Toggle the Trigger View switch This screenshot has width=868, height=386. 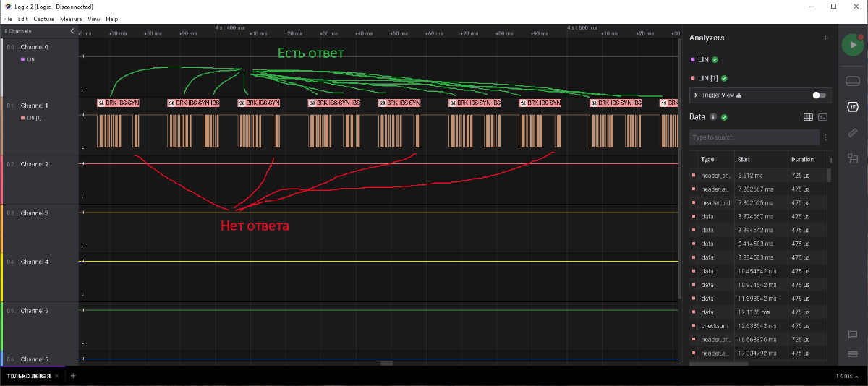(x=819, y=95)
